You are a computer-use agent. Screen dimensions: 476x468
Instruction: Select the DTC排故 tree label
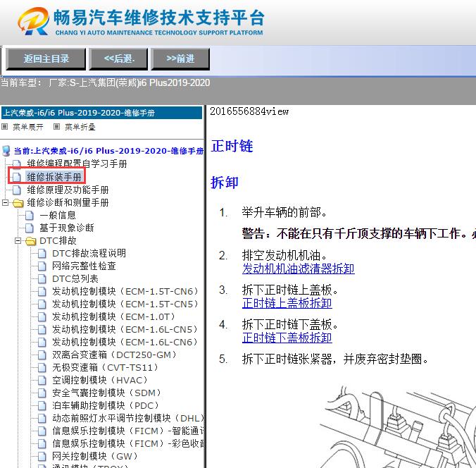click(x=58, y=240)
